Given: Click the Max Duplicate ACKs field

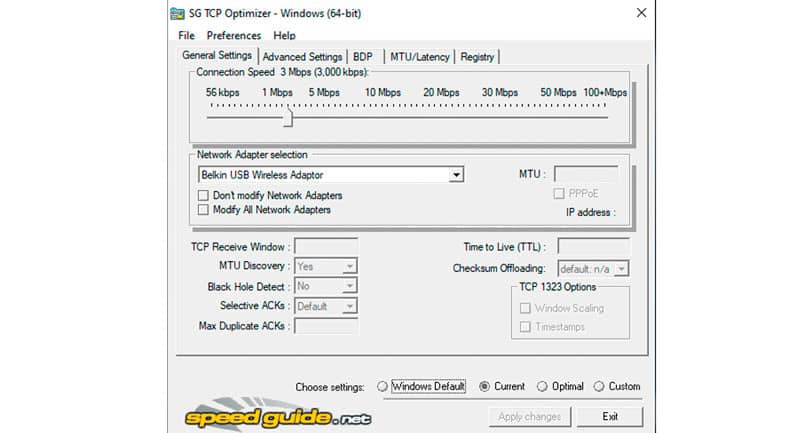Looking at the screenshot, I should 326,326.
